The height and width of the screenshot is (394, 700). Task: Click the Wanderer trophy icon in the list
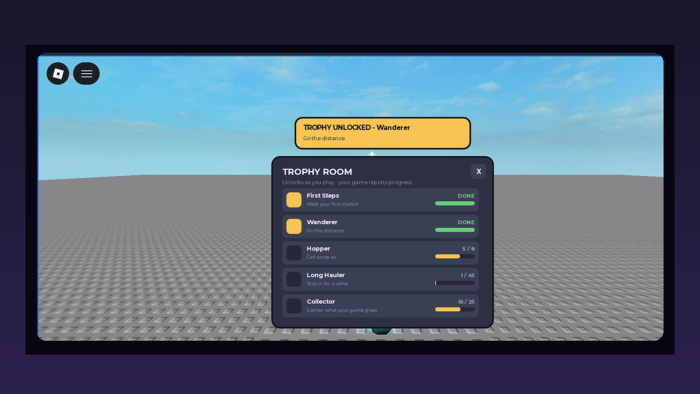tap(294, 226)
